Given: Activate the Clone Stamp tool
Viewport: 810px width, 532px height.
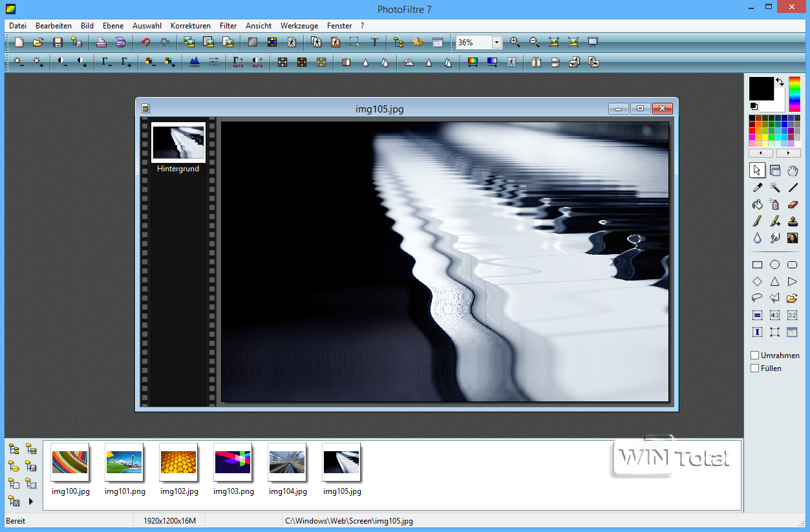Looking at the screenshot, I should [793, 221].
